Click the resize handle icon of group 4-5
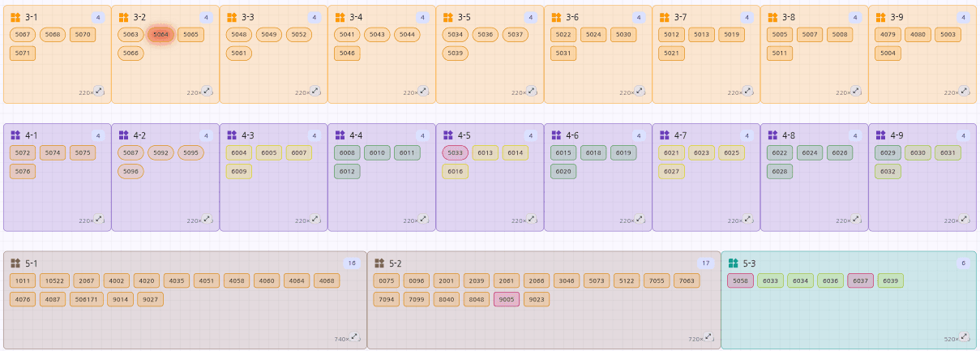 point(532,219)
